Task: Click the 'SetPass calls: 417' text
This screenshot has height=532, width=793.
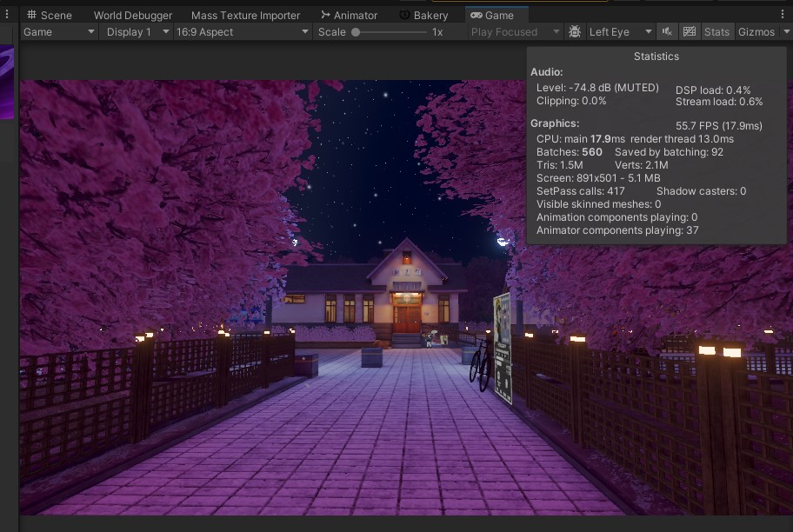Action: 580,191
